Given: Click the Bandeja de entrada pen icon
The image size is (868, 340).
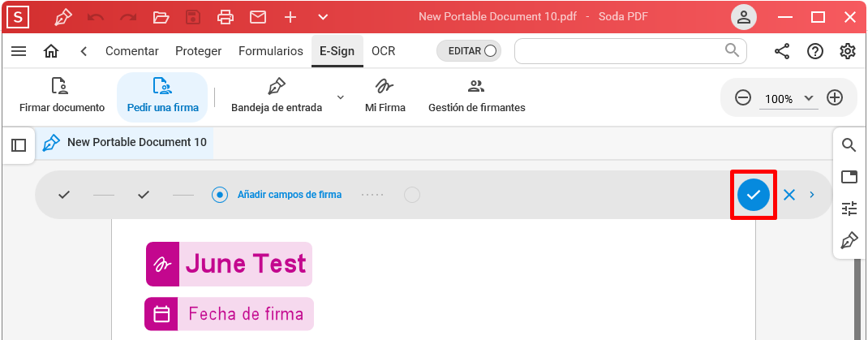Looking at the screenshot, I should click(277, 86).
